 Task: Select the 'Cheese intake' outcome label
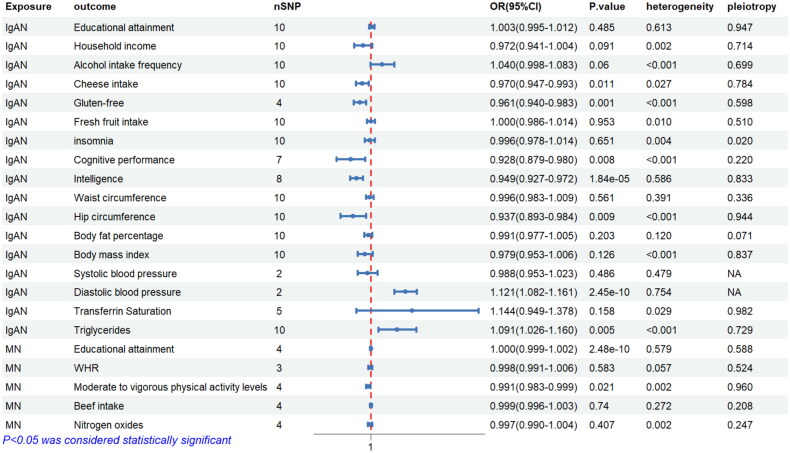click(106, 84)
